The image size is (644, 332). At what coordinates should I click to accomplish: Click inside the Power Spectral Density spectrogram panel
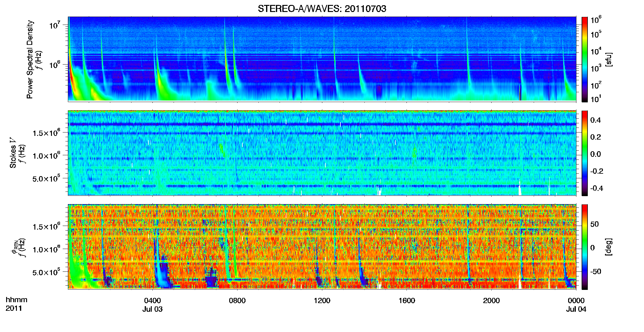pos(322,59)
